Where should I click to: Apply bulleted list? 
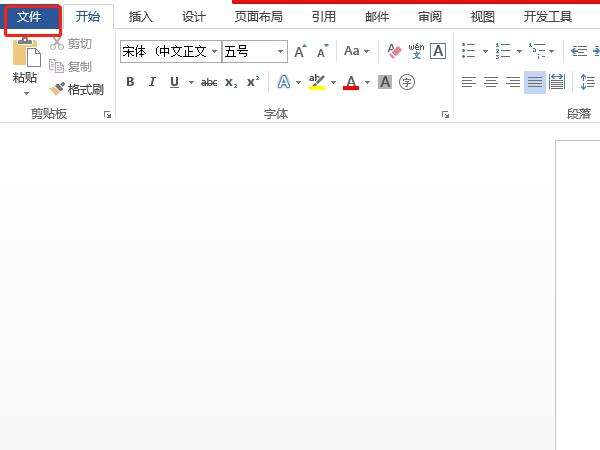(x=469, y=51)
